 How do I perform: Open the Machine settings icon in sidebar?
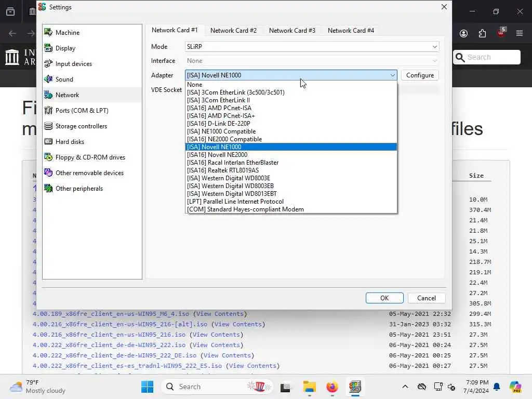(x=48, y=32)
